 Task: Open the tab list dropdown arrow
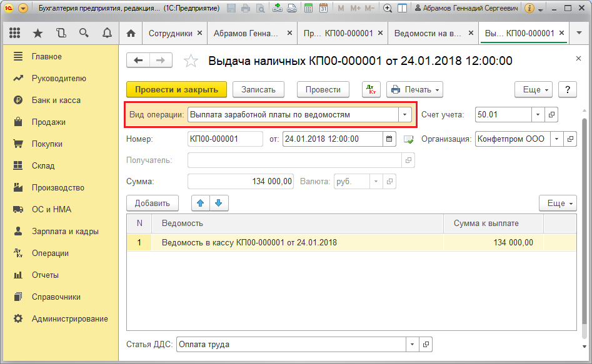579,33
